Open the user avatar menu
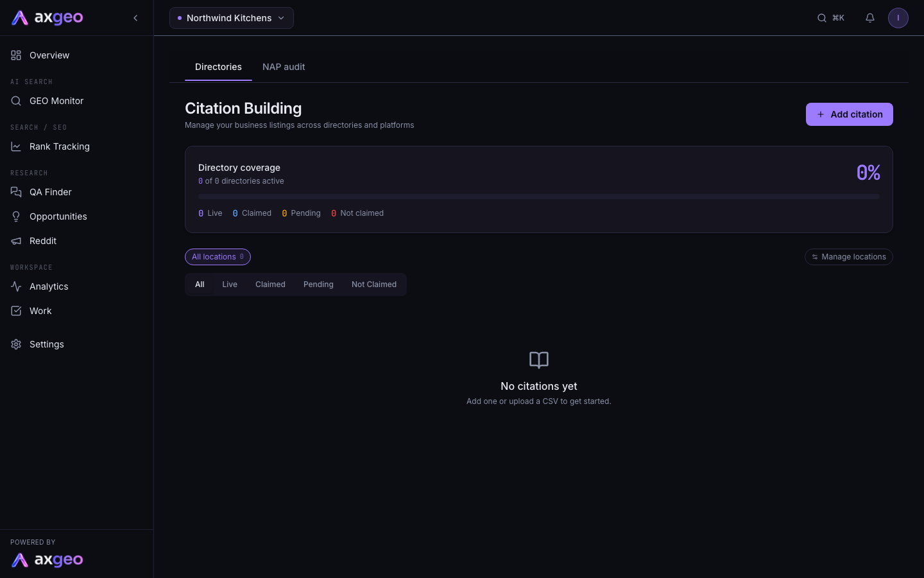This screenshot has width=924, height=578. coord(898,18)
